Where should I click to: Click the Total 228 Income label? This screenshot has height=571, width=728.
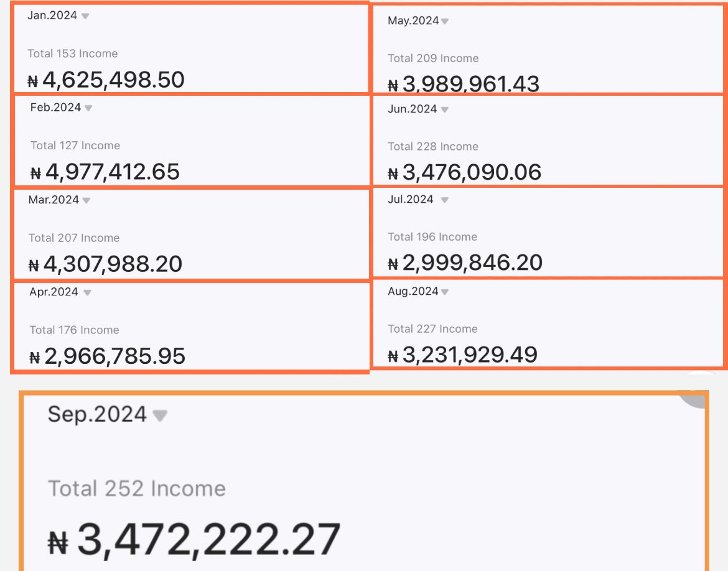433,147
